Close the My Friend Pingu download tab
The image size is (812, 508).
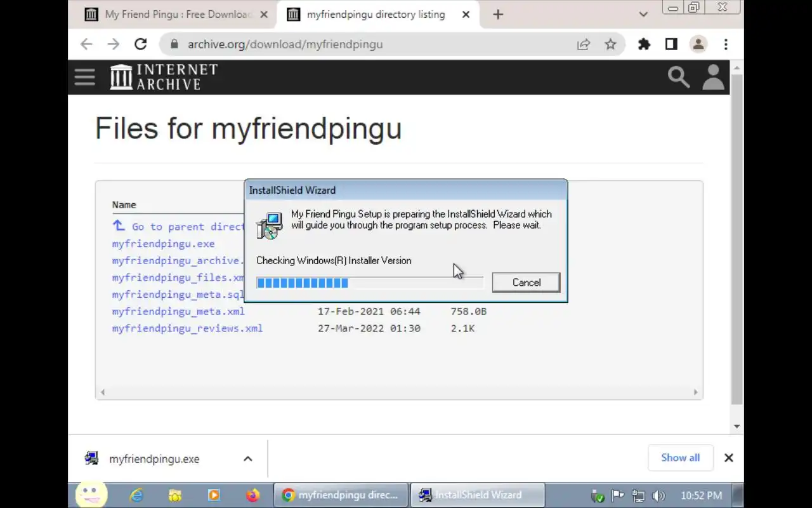click(264, 15)
